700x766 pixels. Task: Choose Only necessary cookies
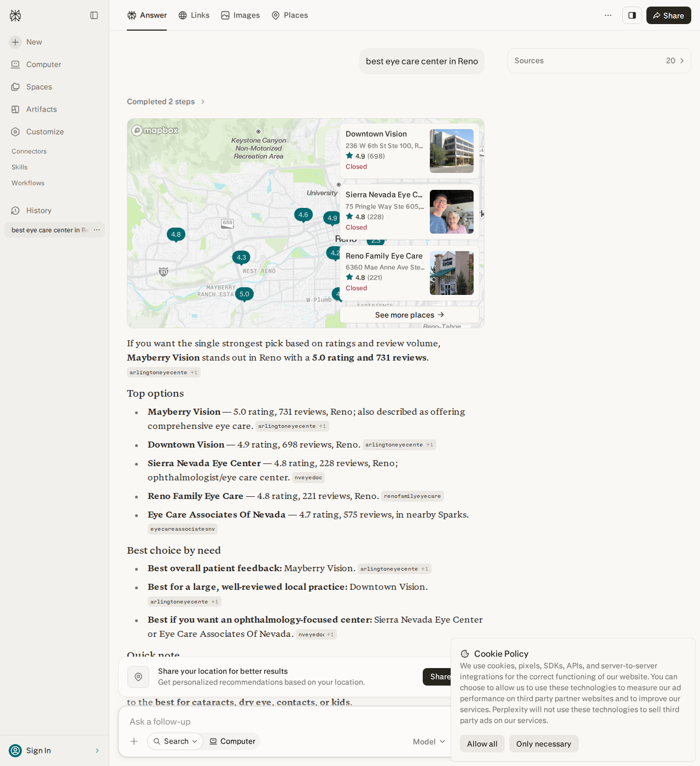coord(544,744)
